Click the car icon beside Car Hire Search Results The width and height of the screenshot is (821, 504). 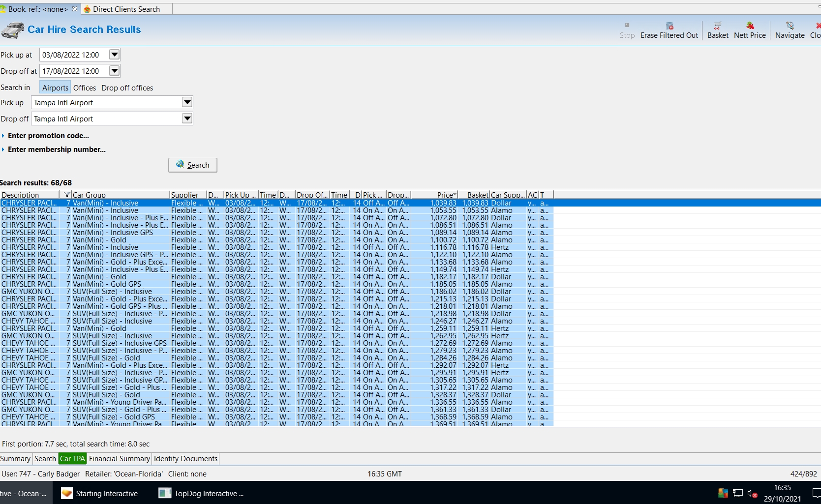click(x=12, y=30)
